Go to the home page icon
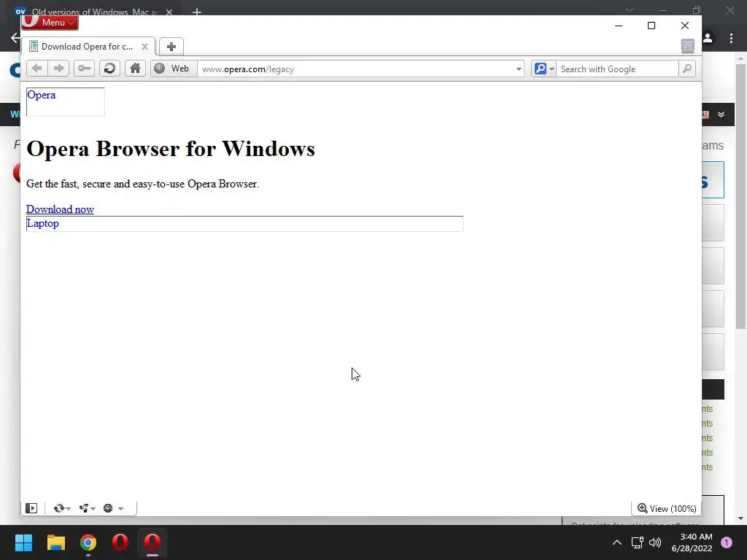The height and width of the screenshot is (560, 747). pos(135,69)
